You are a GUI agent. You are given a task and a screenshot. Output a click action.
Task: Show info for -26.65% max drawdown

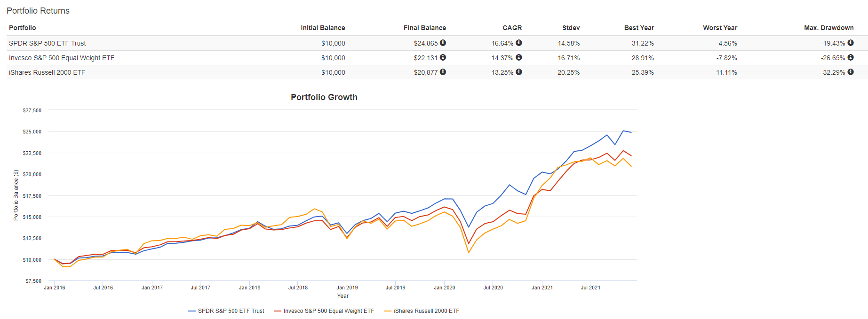point(850,57)
